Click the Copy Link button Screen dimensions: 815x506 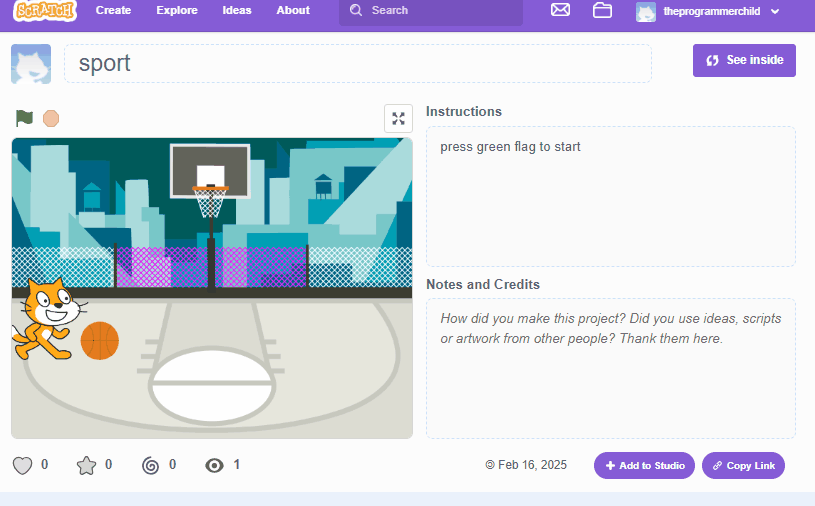click(743, 465)
